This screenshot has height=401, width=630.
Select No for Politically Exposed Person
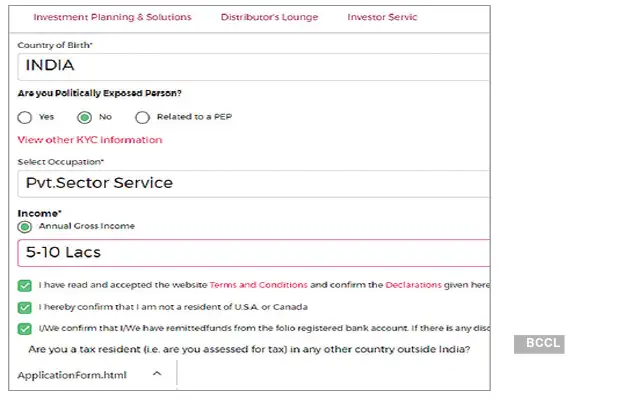[85, 117]
